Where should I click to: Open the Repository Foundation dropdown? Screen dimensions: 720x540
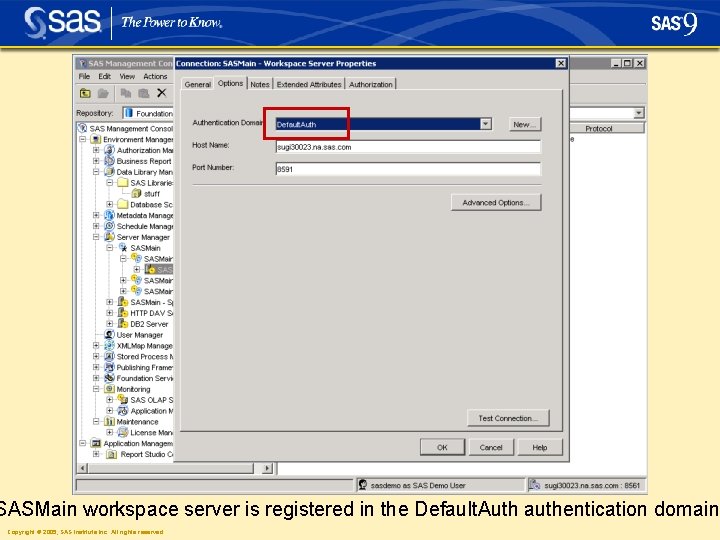point(148,113)
